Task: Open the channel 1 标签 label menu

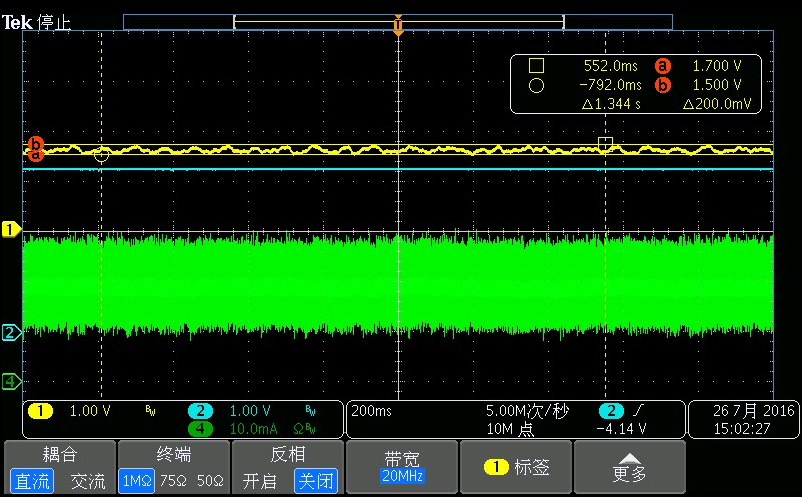Action: (516, 466)
